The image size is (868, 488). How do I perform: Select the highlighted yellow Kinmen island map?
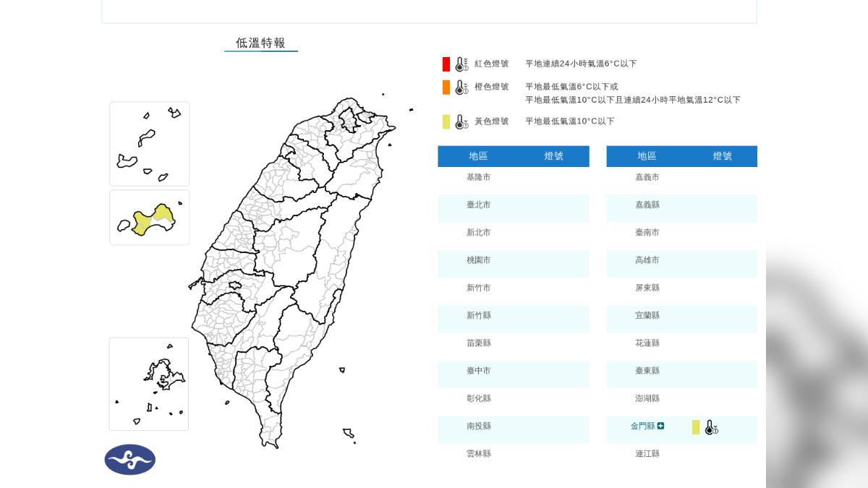[150, 218]
